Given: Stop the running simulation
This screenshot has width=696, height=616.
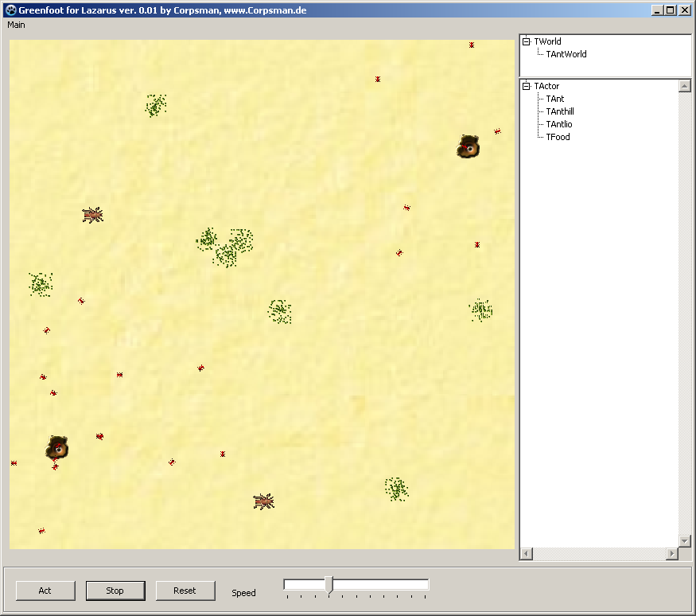Looking at the screenshot, I should pos(115,591).
